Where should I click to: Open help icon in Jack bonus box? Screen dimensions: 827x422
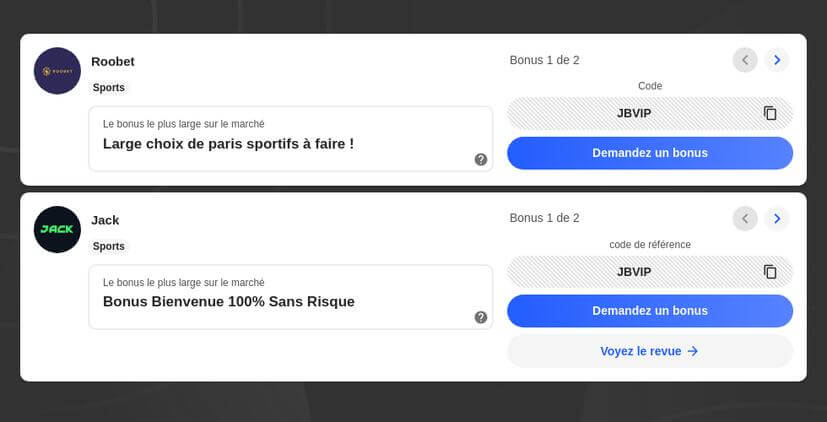click(x=480, y=317)
